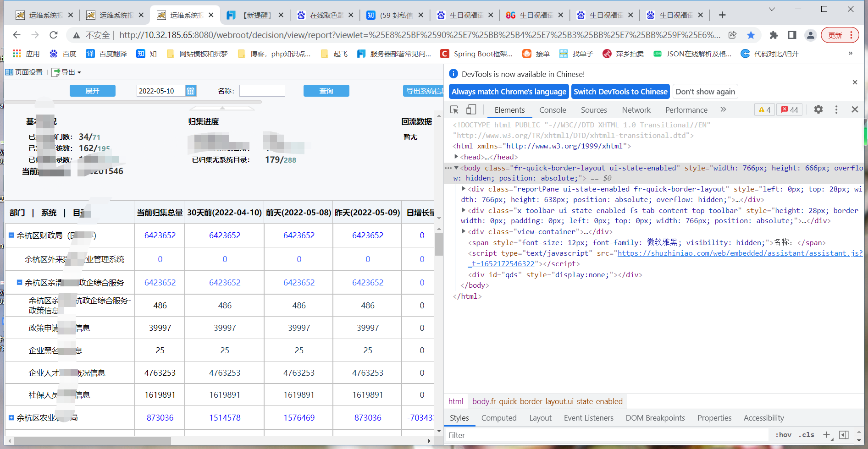
Task: Open the DevTools Console tab
Action: point(553,110)
